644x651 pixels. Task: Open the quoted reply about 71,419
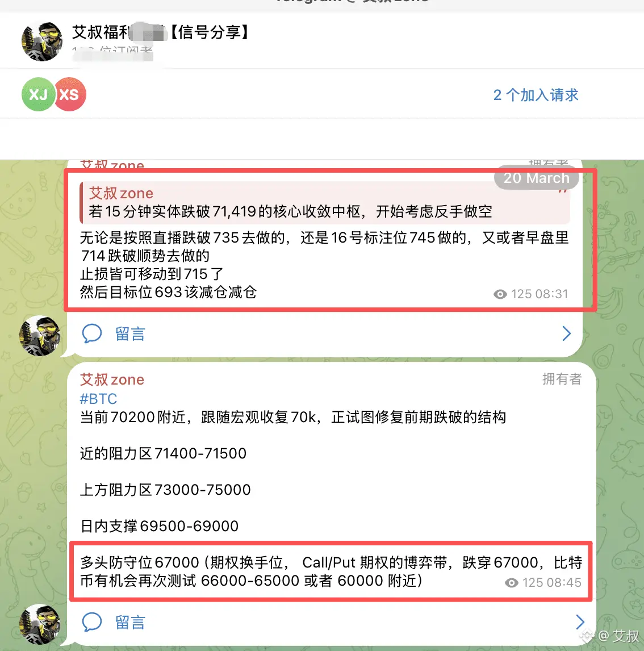(325, 203)
